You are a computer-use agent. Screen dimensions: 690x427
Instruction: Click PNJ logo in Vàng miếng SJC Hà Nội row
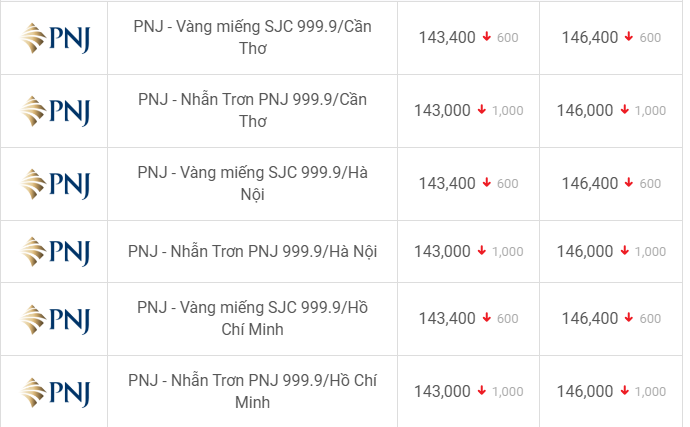(x=55, y=184)
